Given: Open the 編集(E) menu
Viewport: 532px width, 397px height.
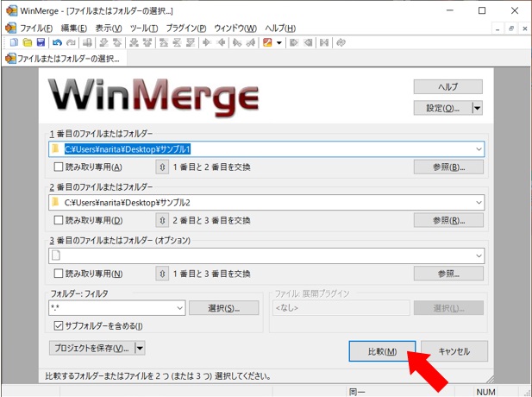Looking at the screenshot, I should click(74, 28).
